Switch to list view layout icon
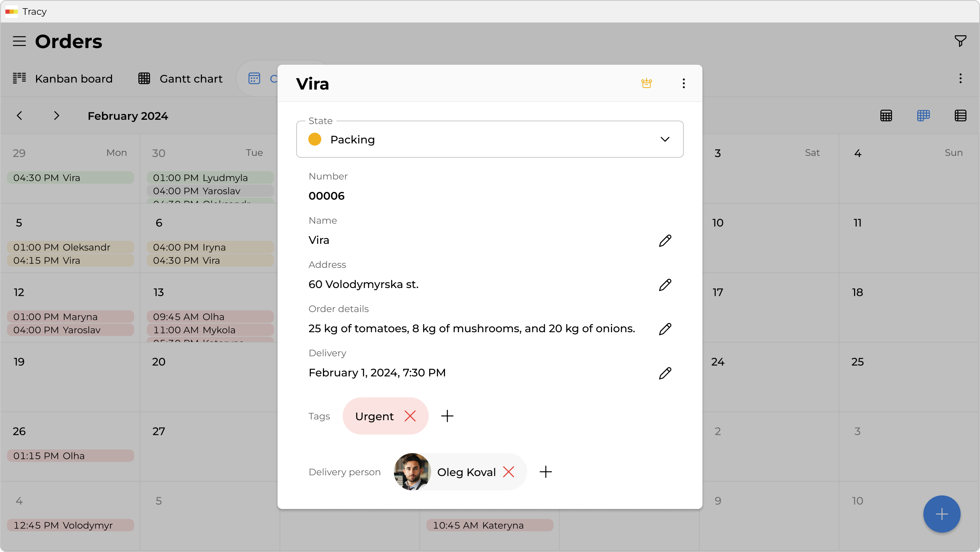 (x=960, y=116)
